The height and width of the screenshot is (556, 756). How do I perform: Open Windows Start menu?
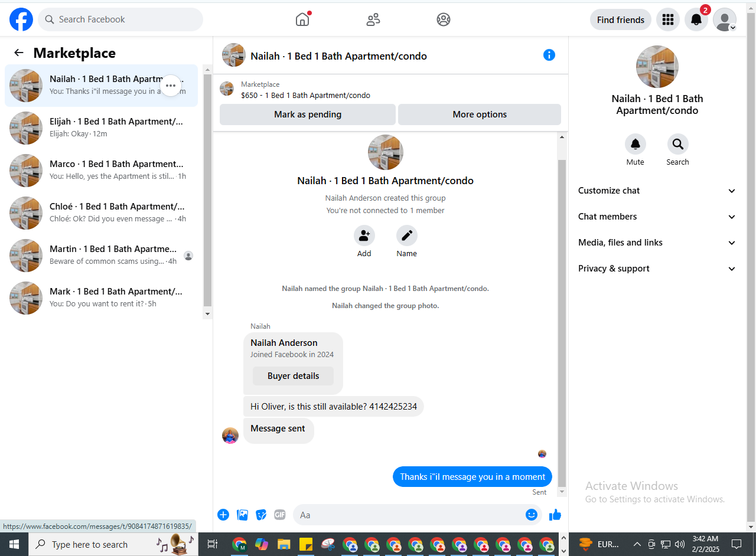[14, 544]
